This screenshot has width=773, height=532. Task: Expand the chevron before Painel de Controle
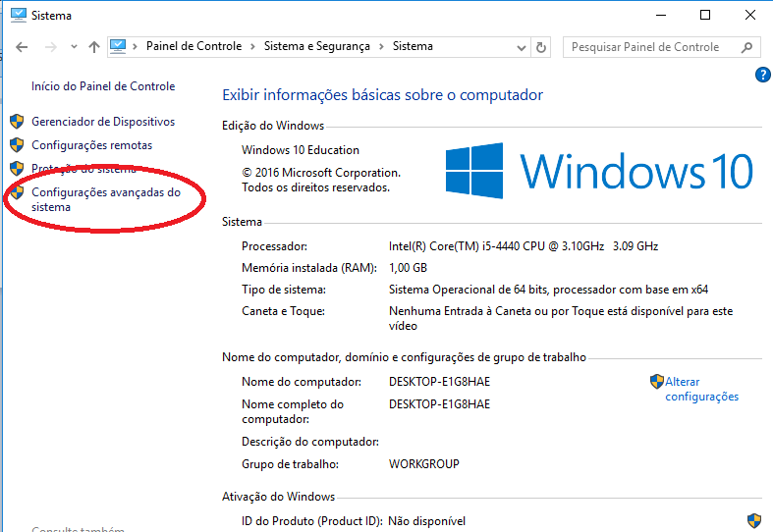[x=135, y=47]
